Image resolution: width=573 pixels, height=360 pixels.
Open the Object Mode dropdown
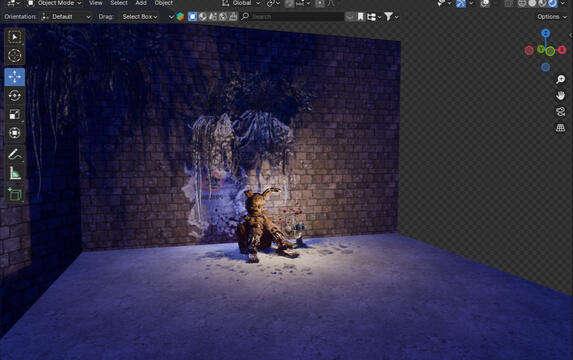[x=54, y=3]
